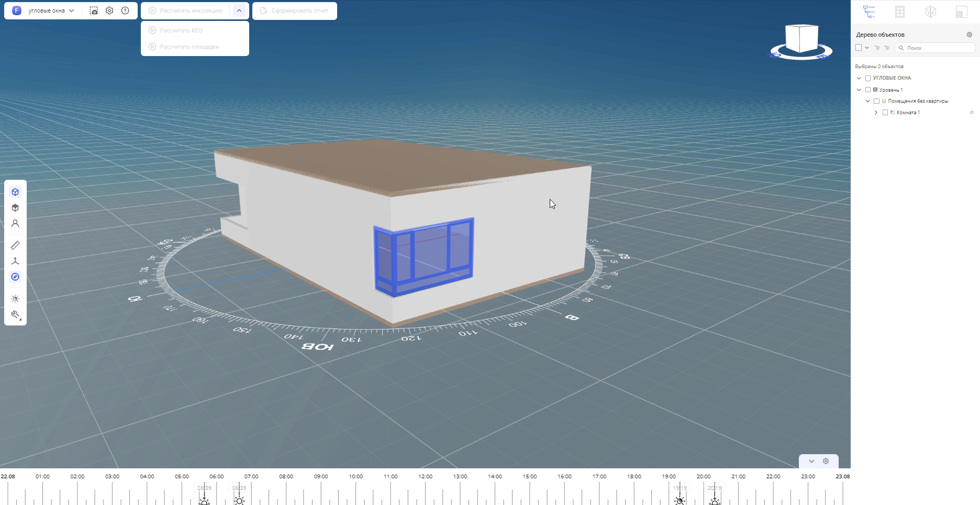Click the 09:00 mark on timeline
Screen dimensions: 980x505
point(321,477)
